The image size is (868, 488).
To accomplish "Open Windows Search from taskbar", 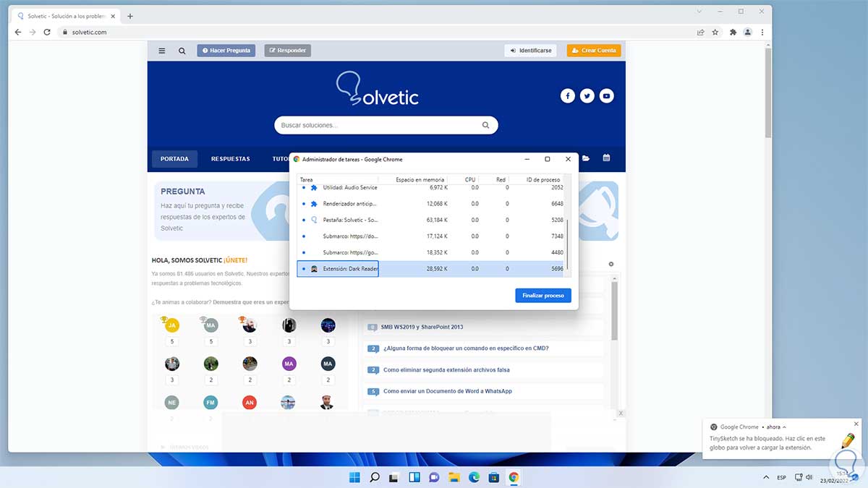I will pyautogui.click(x=375, y=477).
